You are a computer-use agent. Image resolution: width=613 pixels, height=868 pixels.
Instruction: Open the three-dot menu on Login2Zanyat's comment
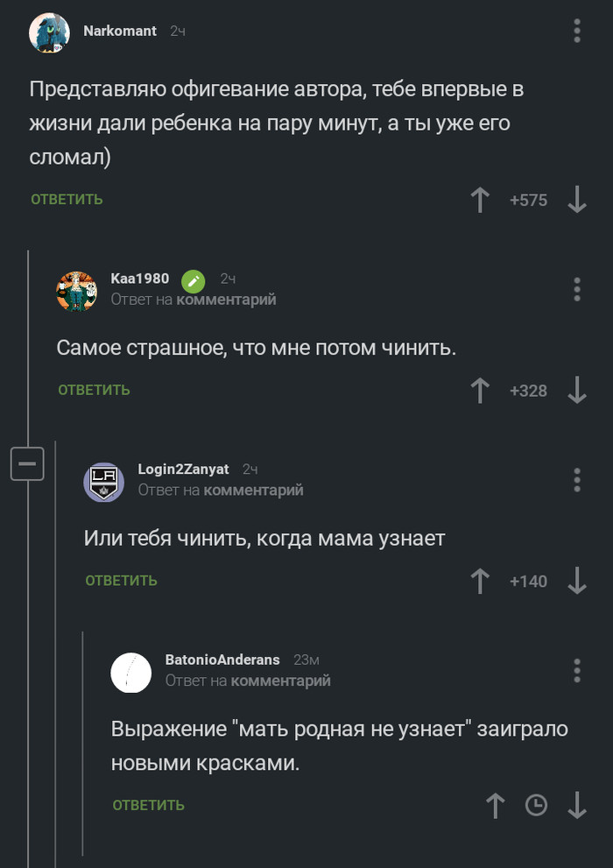tap(576, 479)
